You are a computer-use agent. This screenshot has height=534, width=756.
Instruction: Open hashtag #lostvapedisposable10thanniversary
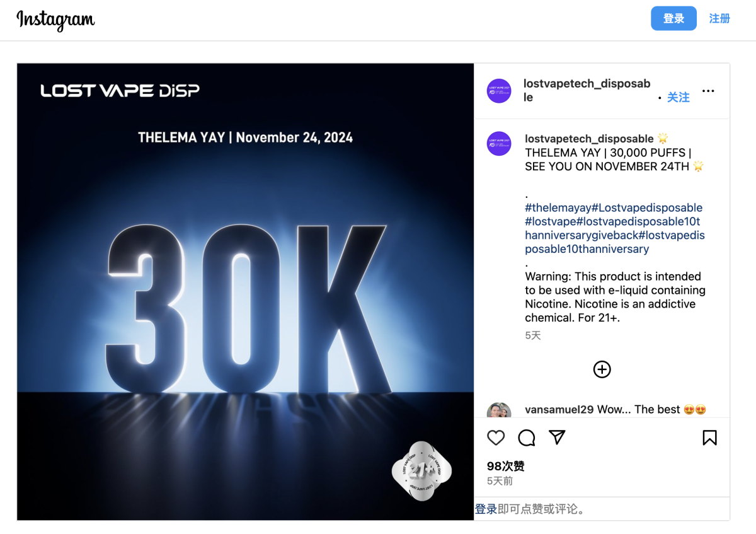tap(614, 242)
